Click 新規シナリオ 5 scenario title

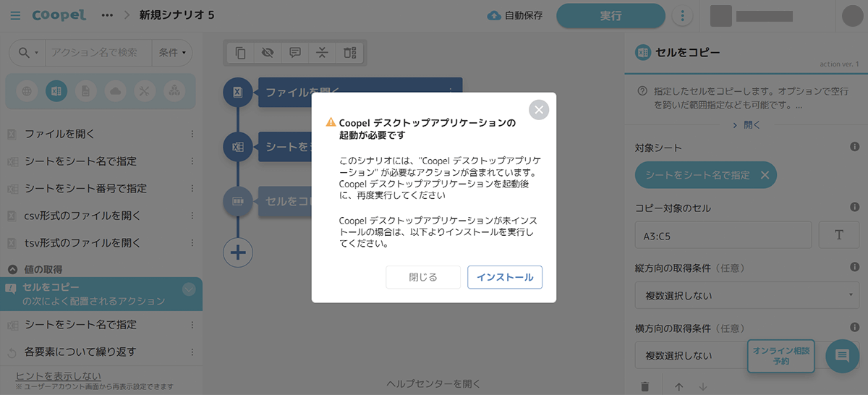[x=176, y=15]
